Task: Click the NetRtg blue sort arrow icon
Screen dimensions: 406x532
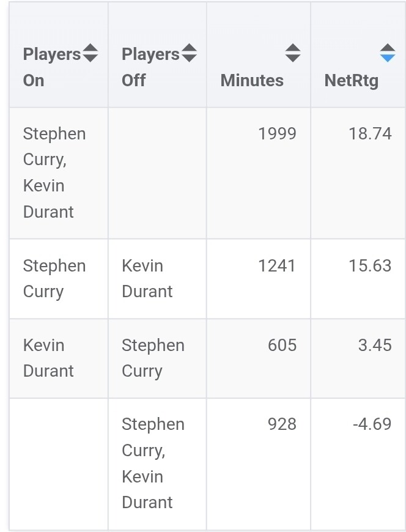Action: [x=387, y=53]
